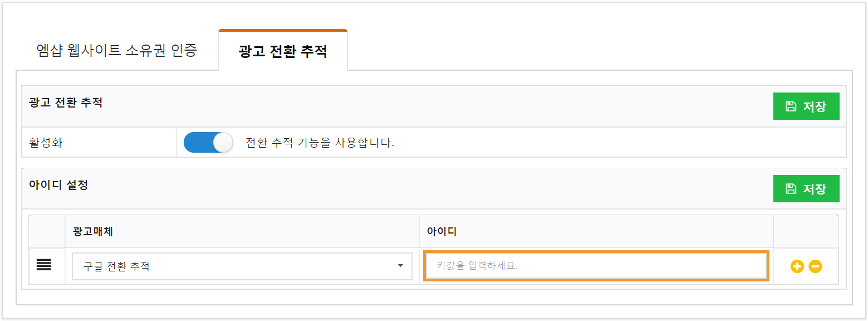Click the 광고 전환 추적 section title
Screen dimensions: 868x321
pyautogui.click(x=66, y=103)
